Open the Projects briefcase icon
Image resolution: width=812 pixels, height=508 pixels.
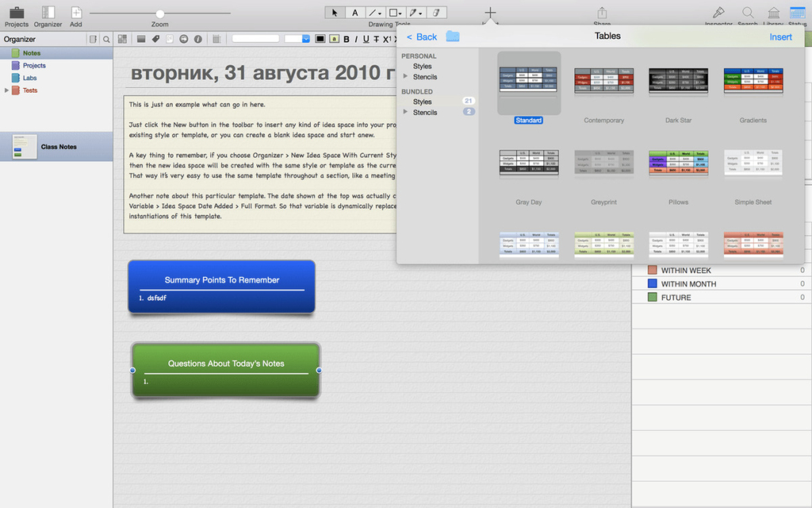click(16, 13)
